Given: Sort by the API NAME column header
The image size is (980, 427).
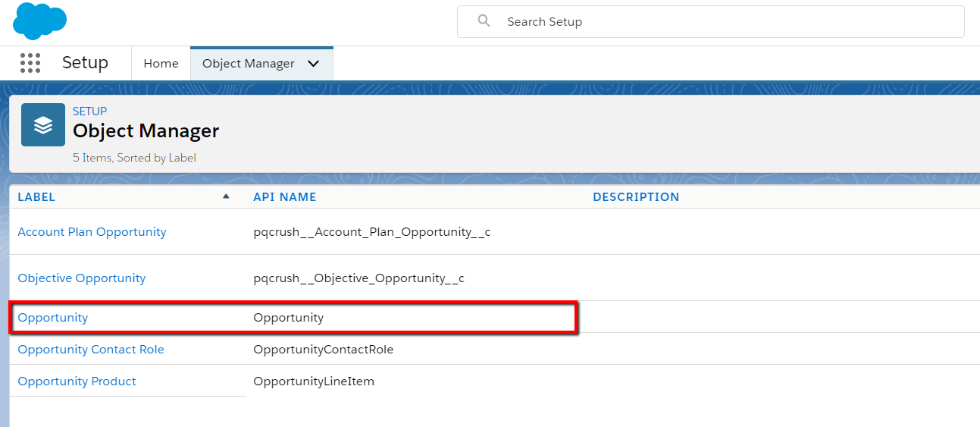Looking at the screenshot, I should 285,197.
